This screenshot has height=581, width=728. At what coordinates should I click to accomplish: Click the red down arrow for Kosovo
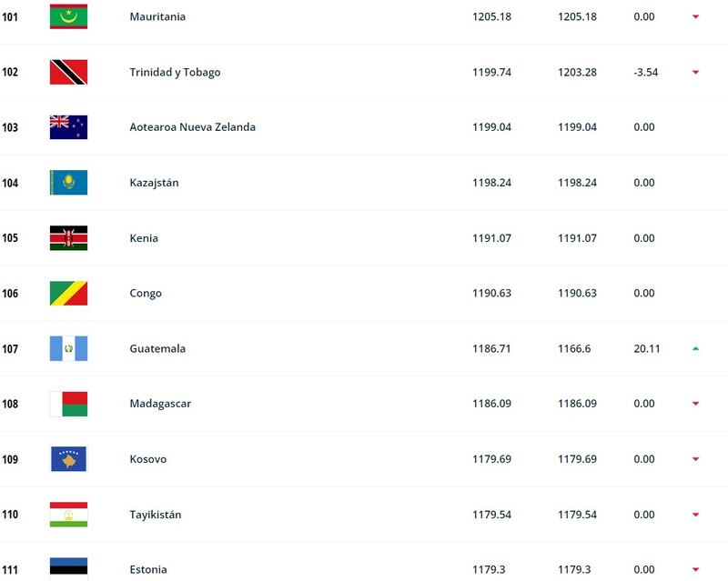tap(695, 459)
